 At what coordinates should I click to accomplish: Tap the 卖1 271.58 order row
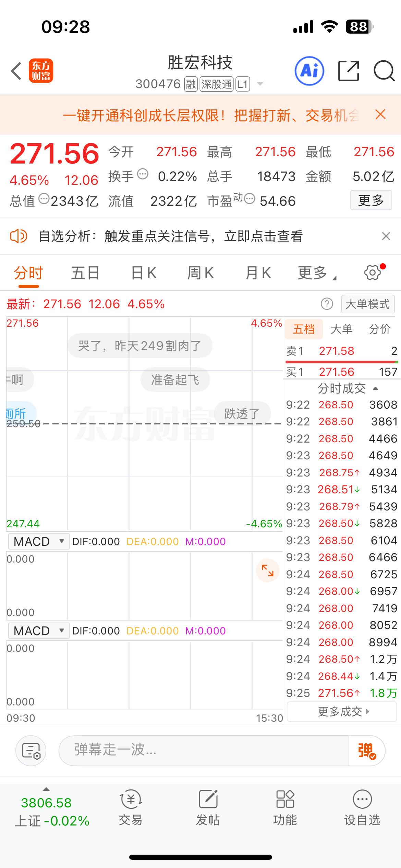pos(342,351)
